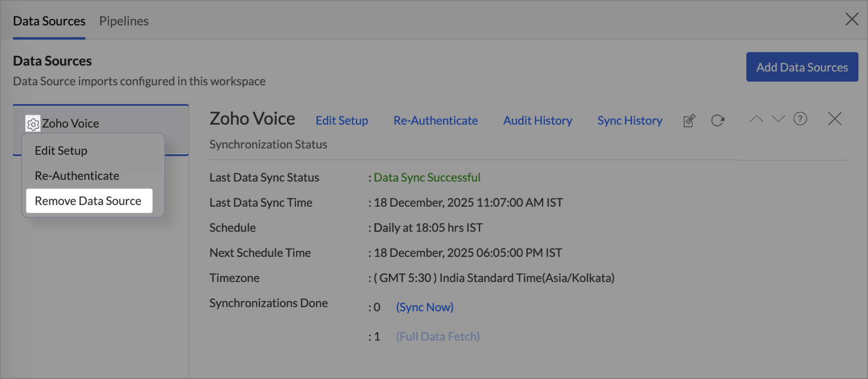Viewport: 868px width, 379px height.
Task: View the Sync History link
Action: click(629, 120)
